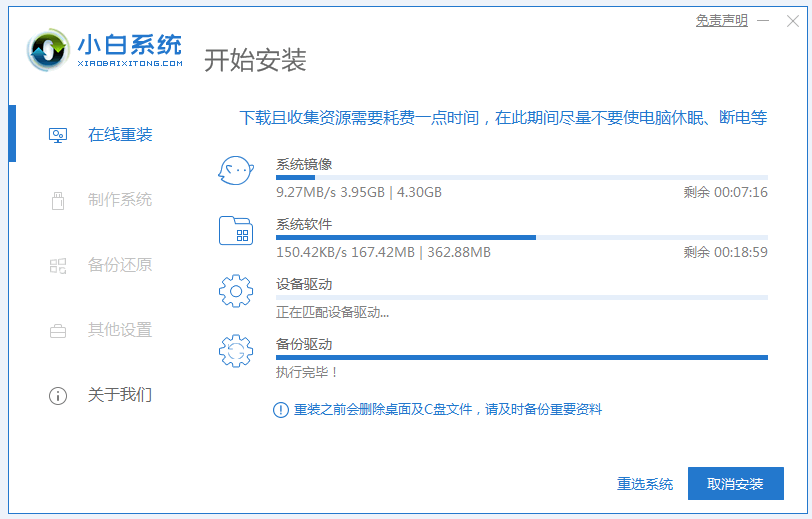812x519 pixels.
Task: Click the 设备驱动 gear icon
Action: (x=236, y=291)
